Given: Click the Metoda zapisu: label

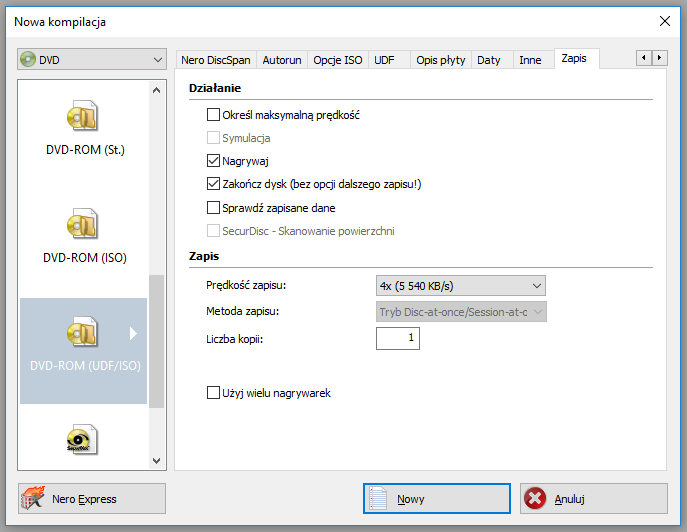Looking at the screenshot, I should pos(242,311).
